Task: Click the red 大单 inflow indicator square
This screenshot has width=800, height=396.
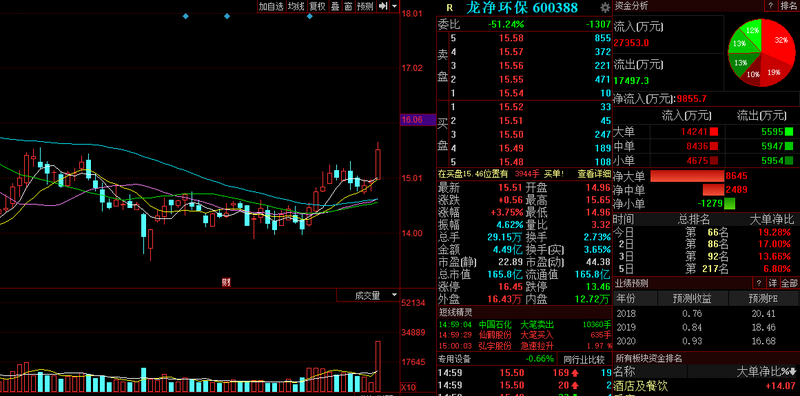Action: point(714,132)
